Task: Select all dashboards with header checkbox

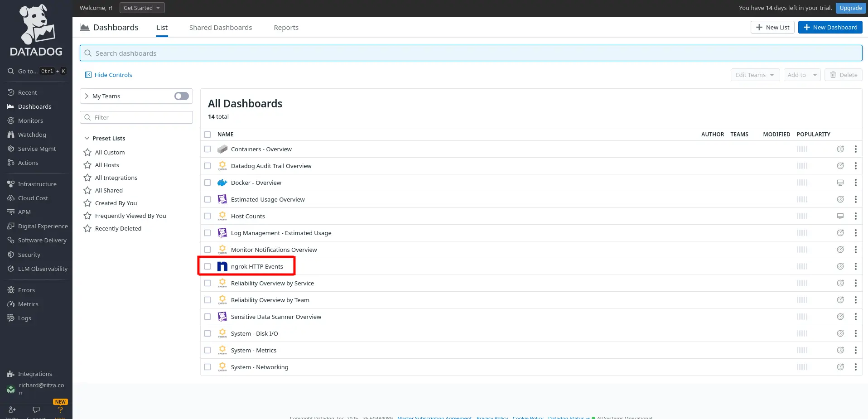Action: tap(207, 135)
